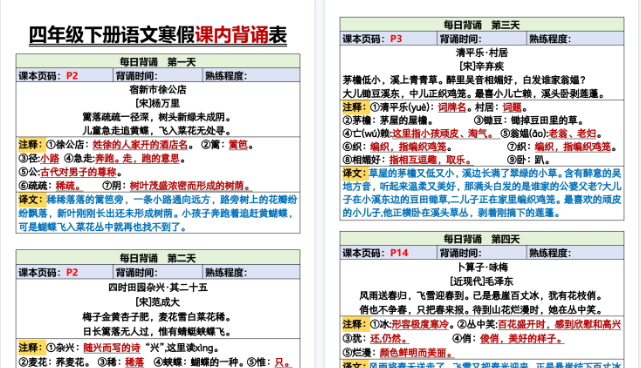The height and width of the screenshot is (368, 641).
Task: Click the verse 风雨送春归，飞雪迎春到
Action: [415, 295]
